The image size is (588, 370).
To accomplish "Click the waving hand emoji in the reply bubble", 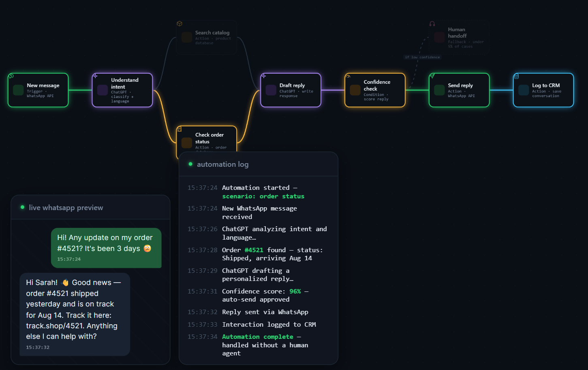I will click(65, 283).
